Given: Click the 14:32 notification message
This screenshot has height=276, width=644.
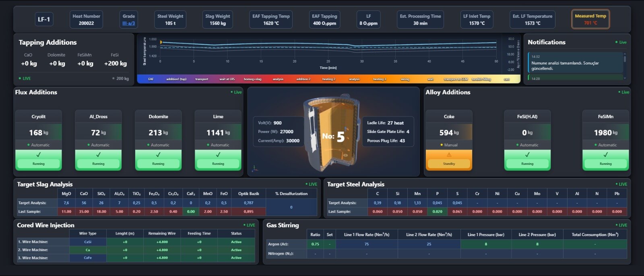Looking at the screenshot, I should tap(576, 63).
